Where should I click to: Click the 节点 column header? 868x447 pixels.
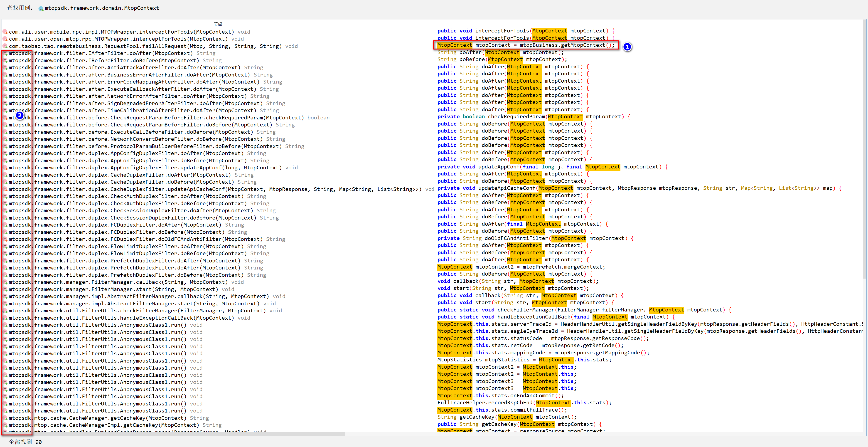[218, 24]
